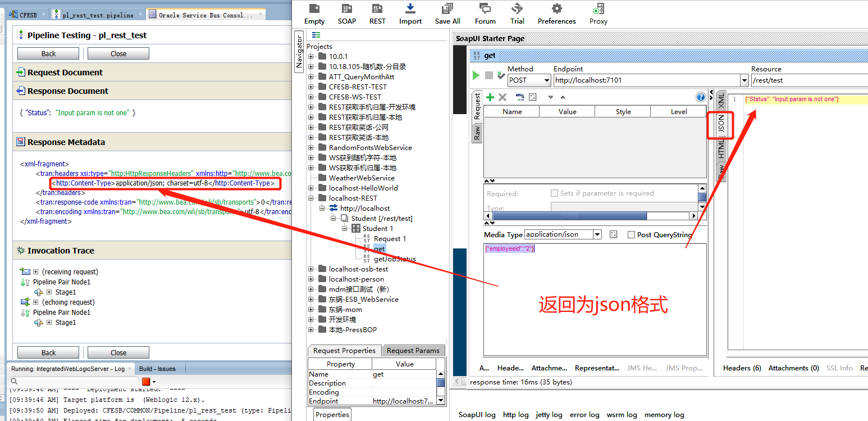Image resolution: width=868 pixels, height=421 pixels.
Task: Expand the localhost-HelloWorld project
Action: click(x=311, y=188)
